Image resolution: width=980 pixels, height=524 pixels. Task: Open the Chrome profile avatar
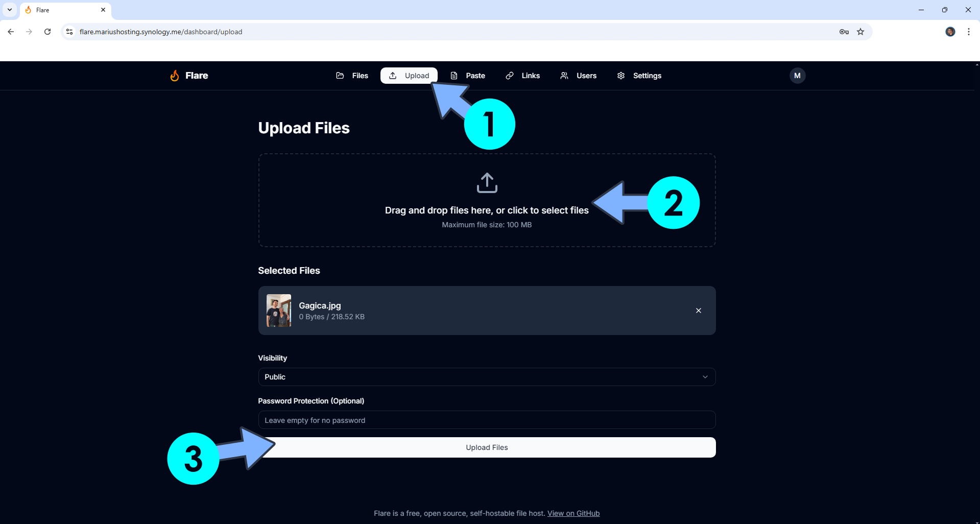coord(950,32)
